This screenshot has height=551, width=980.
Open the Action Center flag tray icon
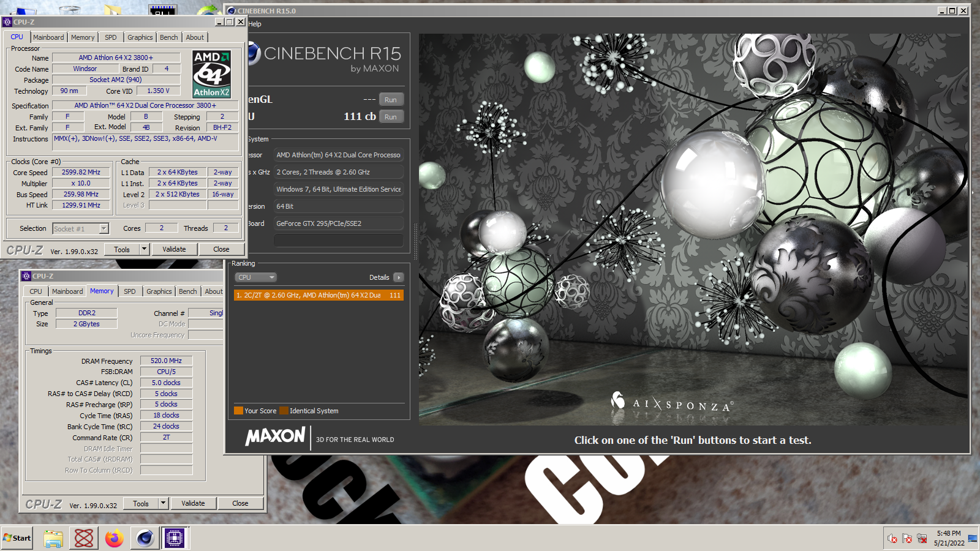[x=907, y=539]
